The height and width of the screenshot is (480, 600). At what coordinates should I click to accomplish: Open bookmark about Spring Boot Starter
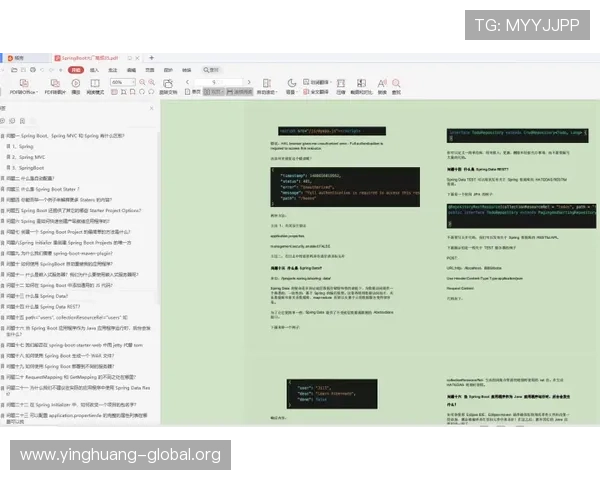tap(43, 189)
